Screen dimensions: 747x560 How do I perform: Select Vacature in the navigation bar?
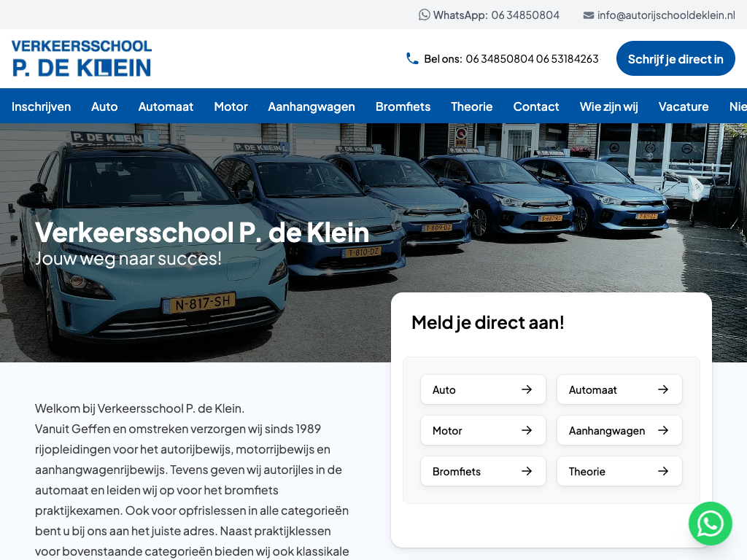click(x=684, y=106)
